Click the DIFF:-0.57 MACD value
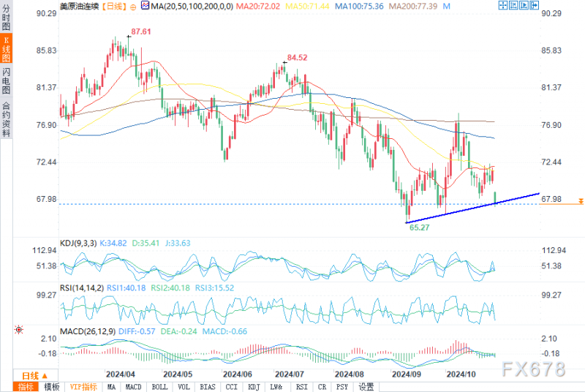 (137, 331)
